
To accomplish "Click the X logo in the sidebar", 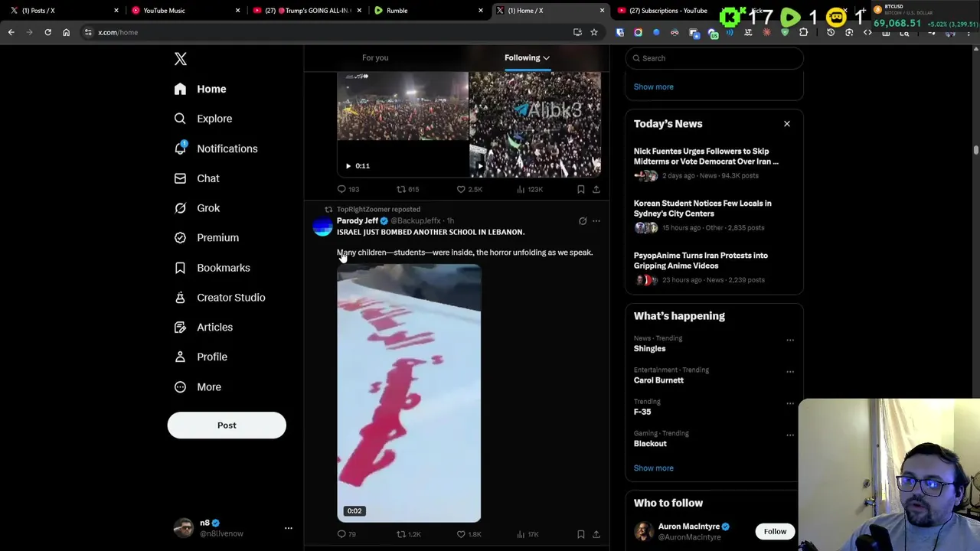I will tap(180, 59).
